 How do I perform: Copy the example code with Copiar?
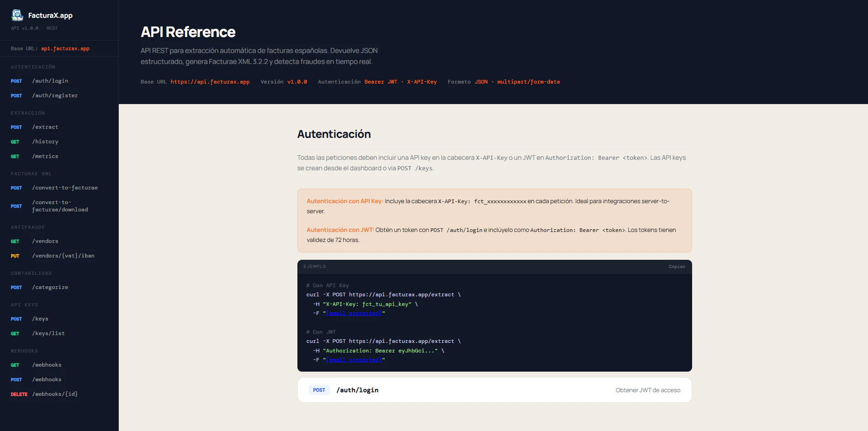(677, 267)
